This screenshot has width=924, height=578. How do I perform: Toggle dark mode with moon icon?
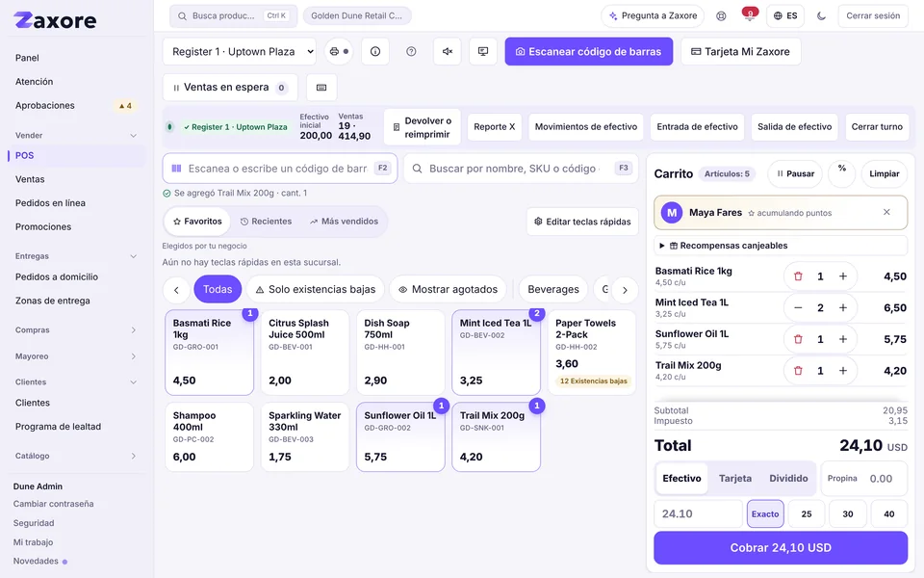click(x=821, y=16)
